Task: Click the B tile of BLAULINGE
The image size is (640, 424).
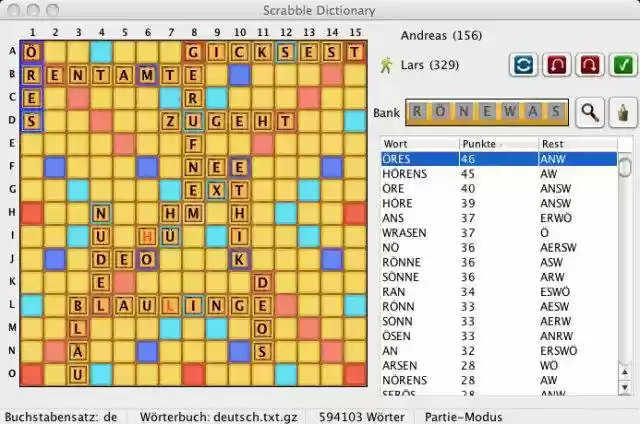Action: click(x=78, y=305)
